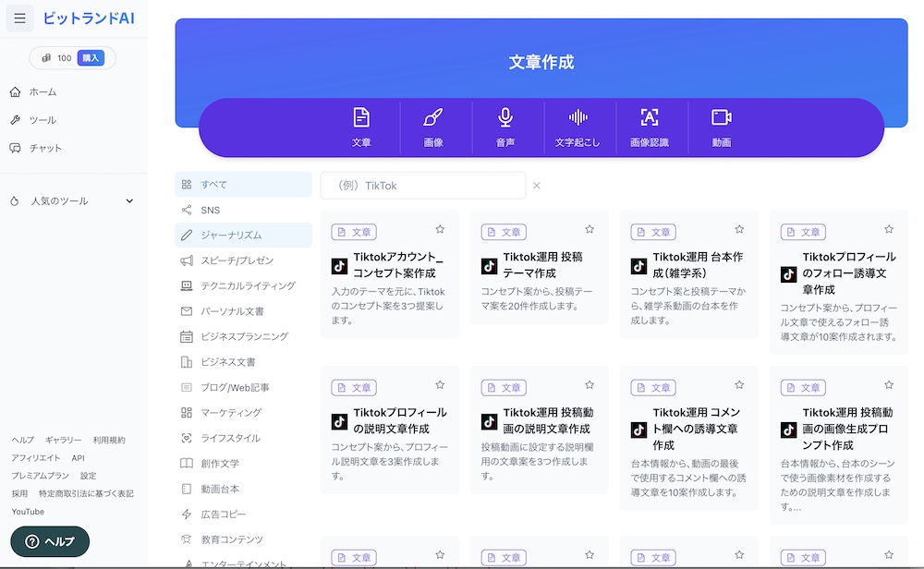This screenshot has height=569, width=924.
Task: Open the YouTube footer link
Action: (28, 512)
